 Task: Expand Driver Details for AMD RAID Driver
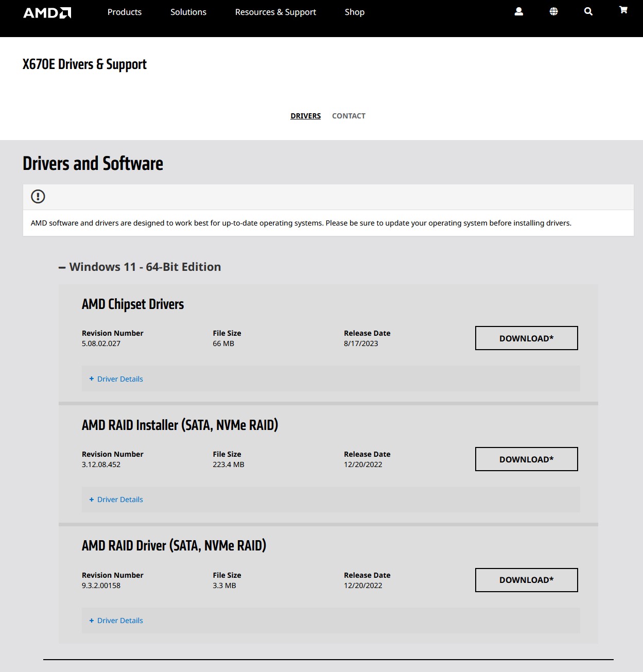[x=116, y=621]
